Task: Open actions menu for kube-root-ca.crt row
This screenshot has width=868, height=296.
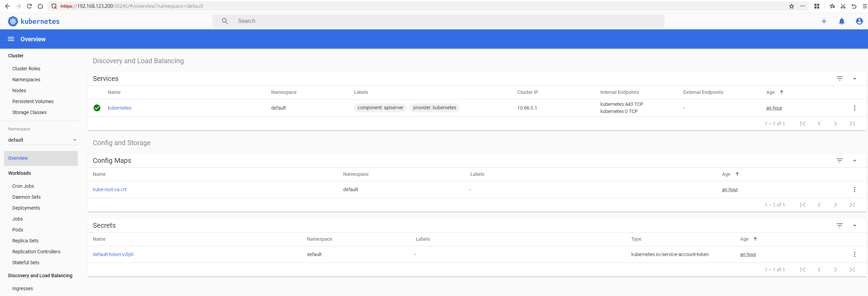Action: point(854,189)
